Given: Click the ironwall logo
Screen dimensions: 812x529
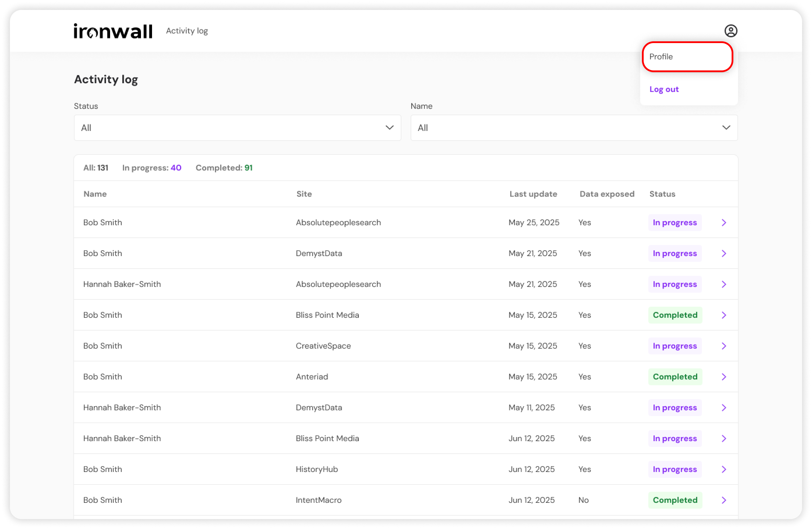Looking at the screenshot, I should 113,31.
